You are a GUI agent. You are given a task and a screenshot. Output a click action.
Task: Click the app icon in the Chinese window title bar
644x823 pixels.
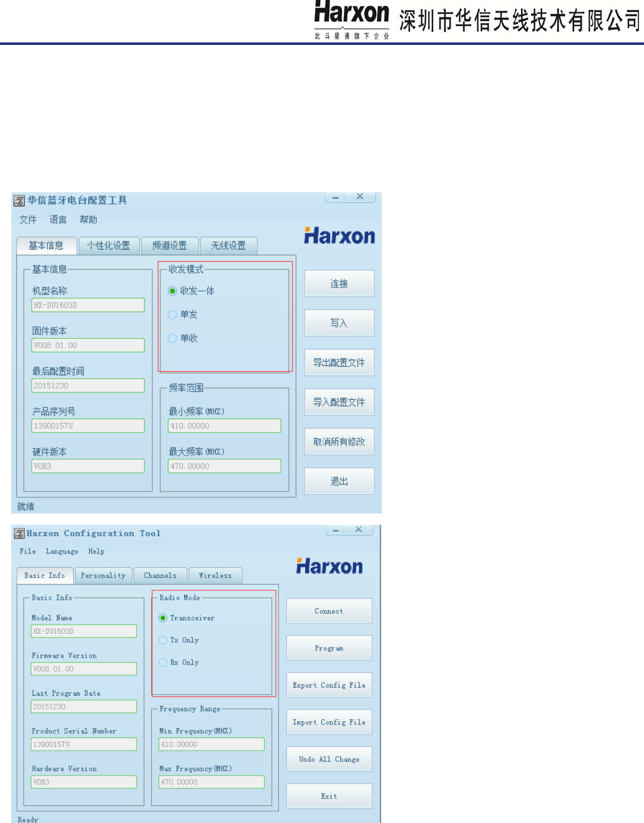19,200
